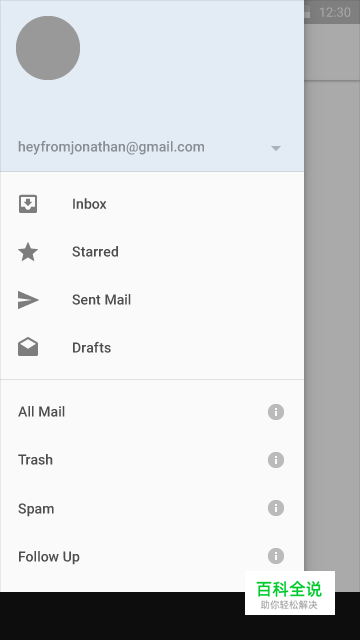
Task: Show info for Spam
Action: 276,508
